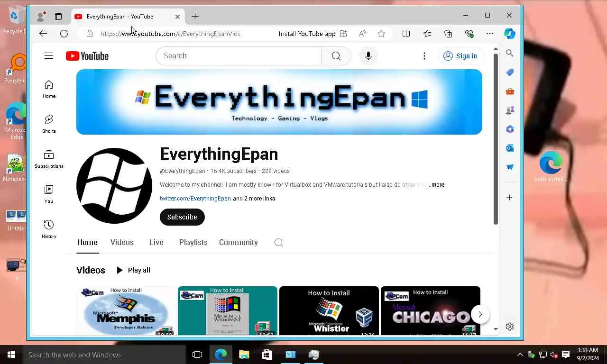Refresh the page in Edge

pos(64,34)
